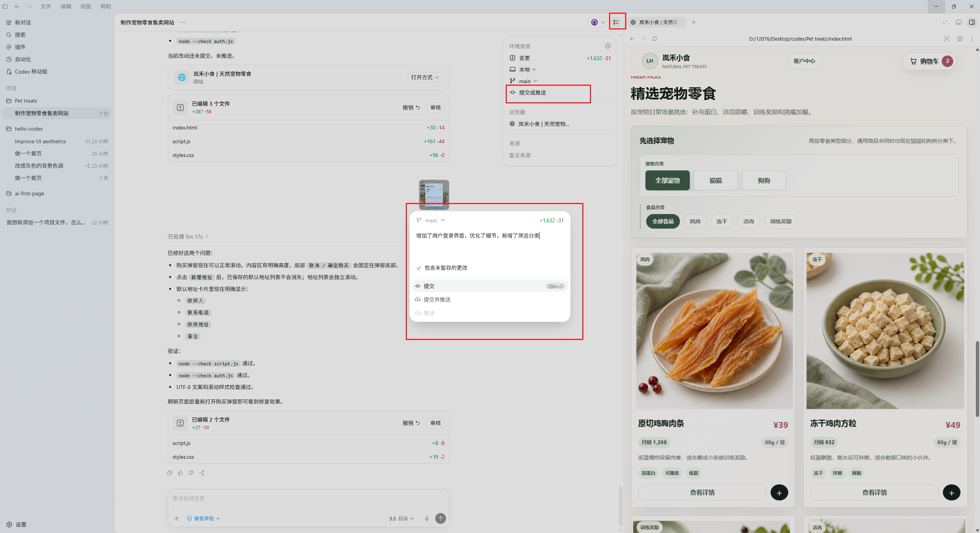Viewport: 980px width, 533px height.
Task: Open the 5.5 超高 model dropdown
Action: 402,518
